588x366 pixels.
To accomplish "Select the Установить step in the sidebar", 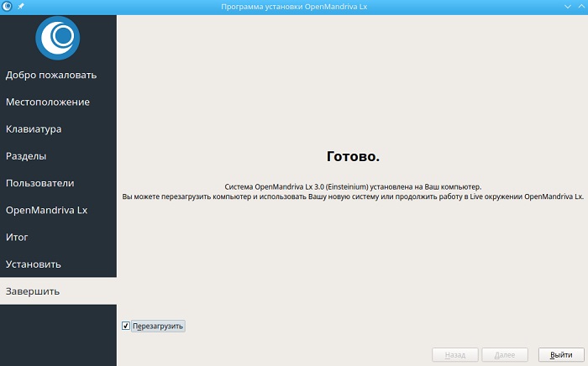I will [x=58, y=264].
